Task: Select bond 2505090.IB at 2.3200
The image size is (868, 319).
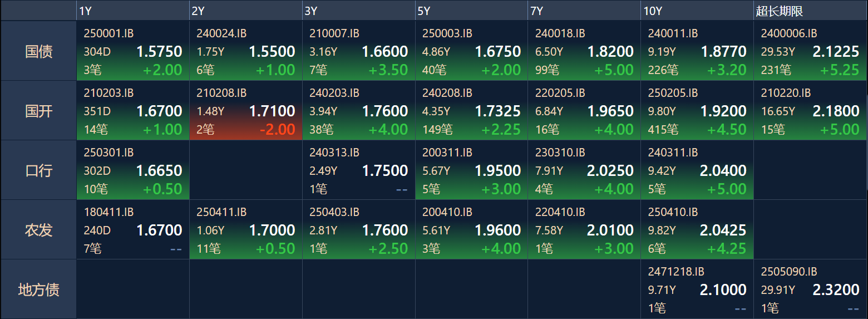Action: 810,289
